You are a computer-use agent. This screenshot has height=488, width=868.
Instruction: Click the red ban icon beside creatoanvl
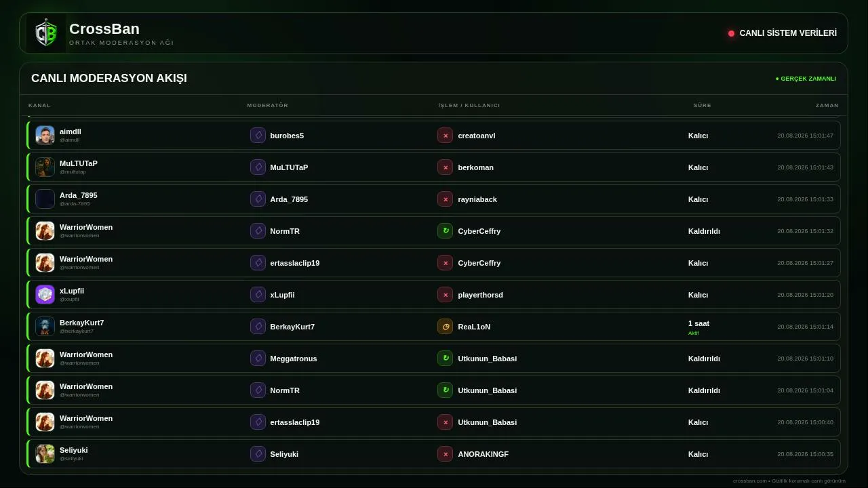point(445,136)
